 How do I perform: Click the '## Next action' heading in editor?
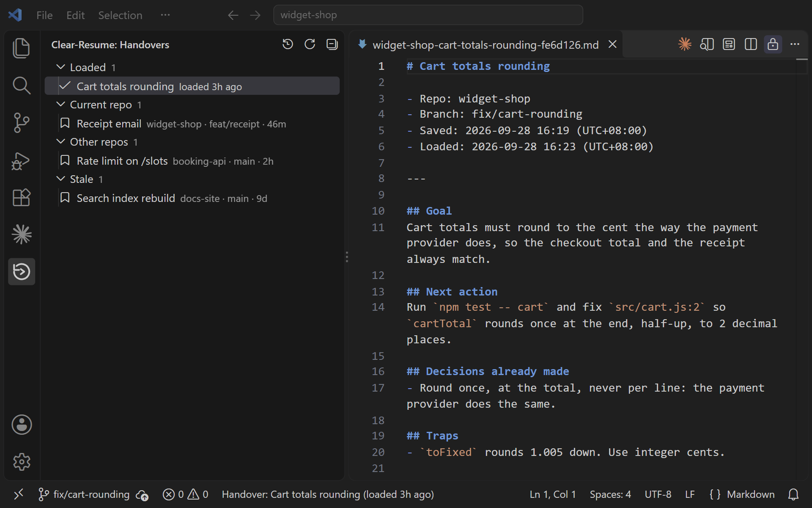(452, 292)
